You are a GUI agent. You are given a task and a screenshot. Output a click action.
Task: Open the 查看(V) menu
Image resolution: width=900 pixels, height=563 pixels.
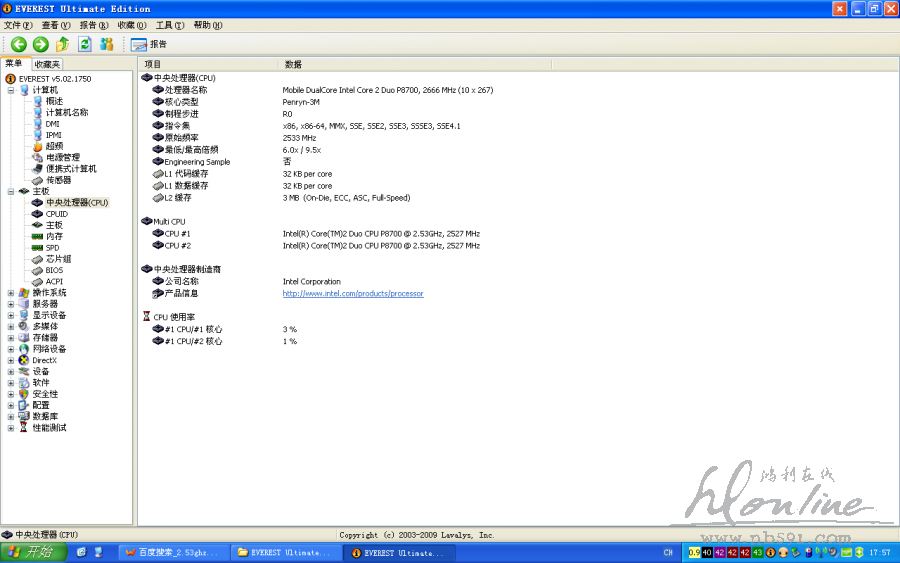pyautogui.click(x=56, y=25)
